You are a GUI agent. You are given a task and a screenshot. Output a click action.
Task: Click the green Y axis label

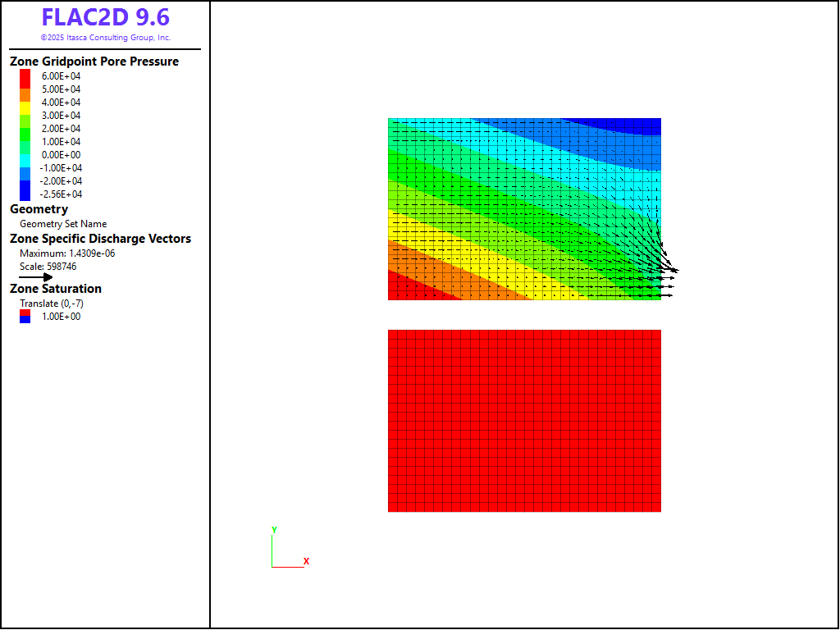(274, 530)
